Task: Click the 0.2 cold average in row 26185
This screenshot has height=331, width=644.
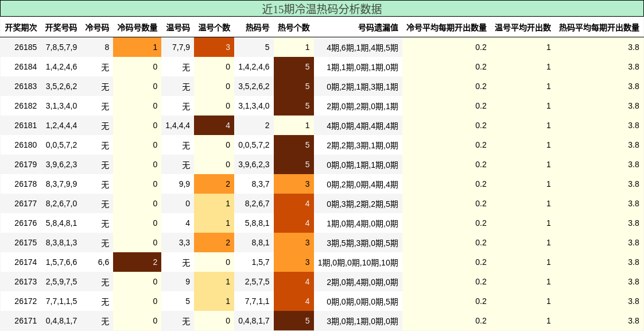Action: pyautogui.click(x=481, y=47)
